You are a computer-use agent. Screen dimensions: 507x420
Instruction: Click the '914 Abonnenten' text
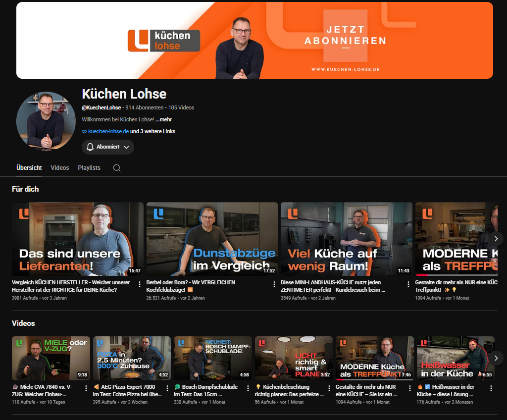pyautogui.click(x=145, y=107)
